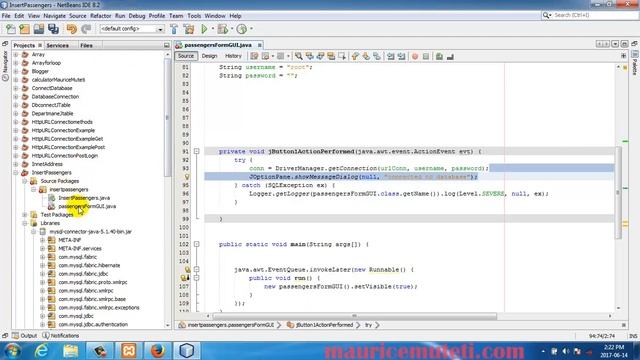Select InsertPassengers.java in project tree
The height and width of the screenshot is (360, 640).
click(x=84, y=198)
